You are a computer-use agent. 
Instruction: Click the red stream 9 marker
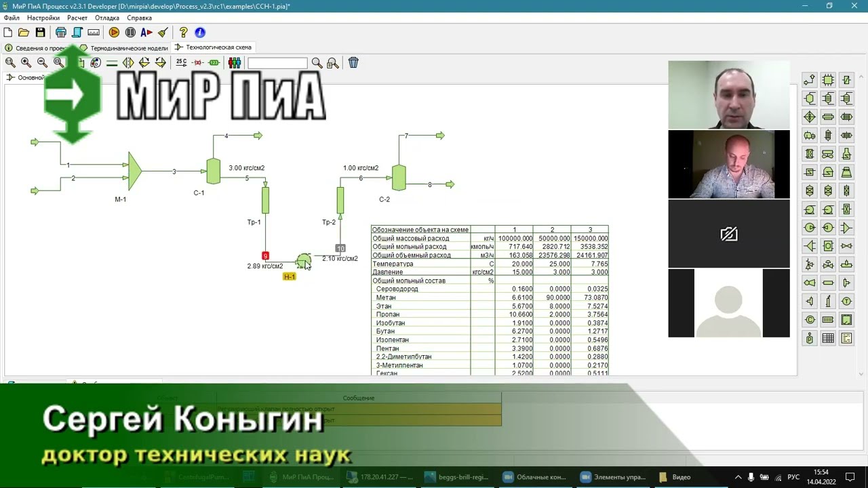tap(265, 256)
